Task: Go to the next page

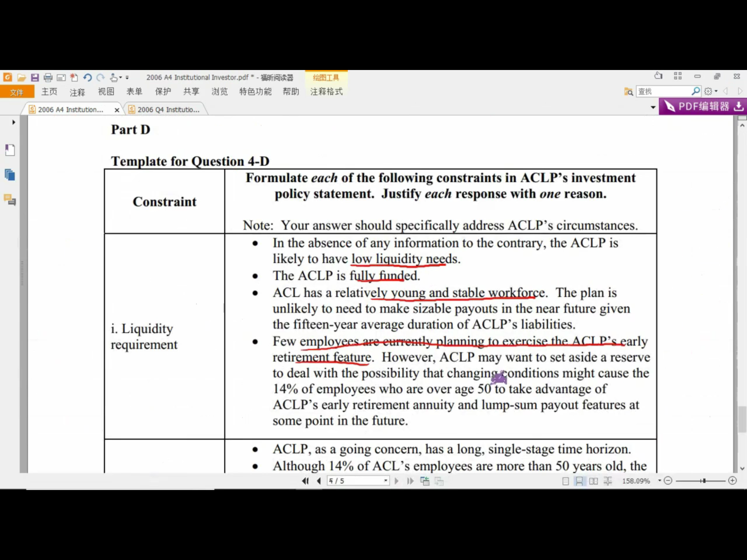Action: pos(396,481)
